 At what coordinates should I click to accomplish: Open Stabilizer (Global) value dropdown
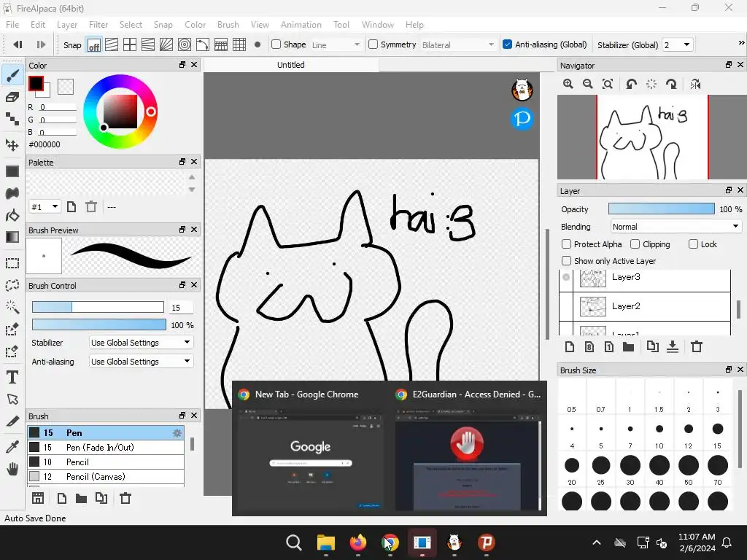[678, 44]
